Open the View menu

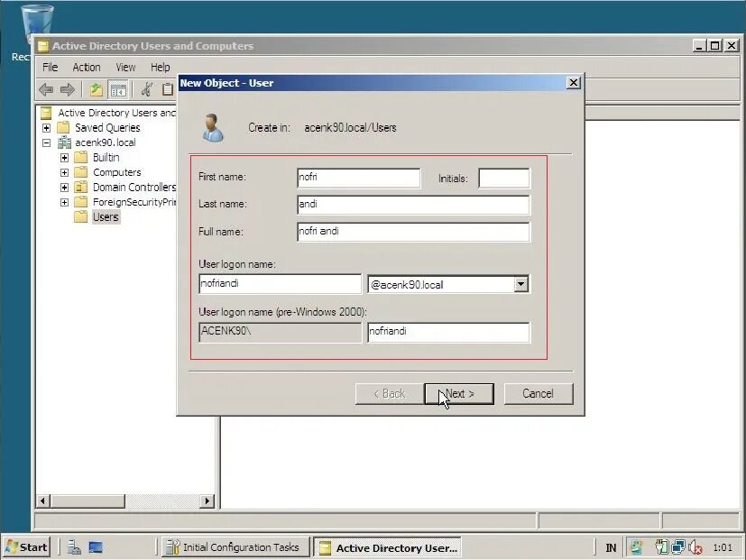[125, 67]
